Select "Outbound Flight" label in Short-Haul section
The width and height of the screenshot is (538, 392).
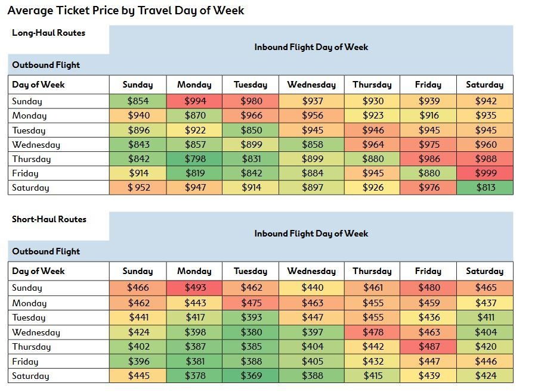[46, 251]
